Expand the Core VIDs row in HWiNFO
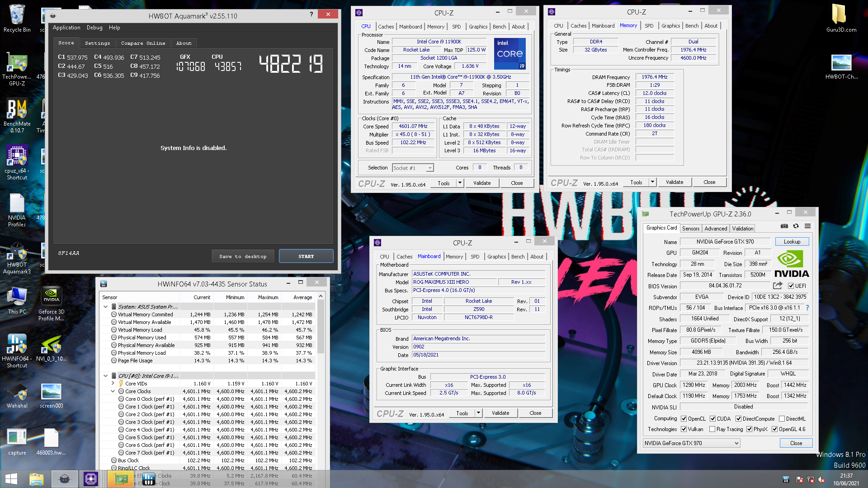This screenshot has width=868, height=488. point(113,384)
